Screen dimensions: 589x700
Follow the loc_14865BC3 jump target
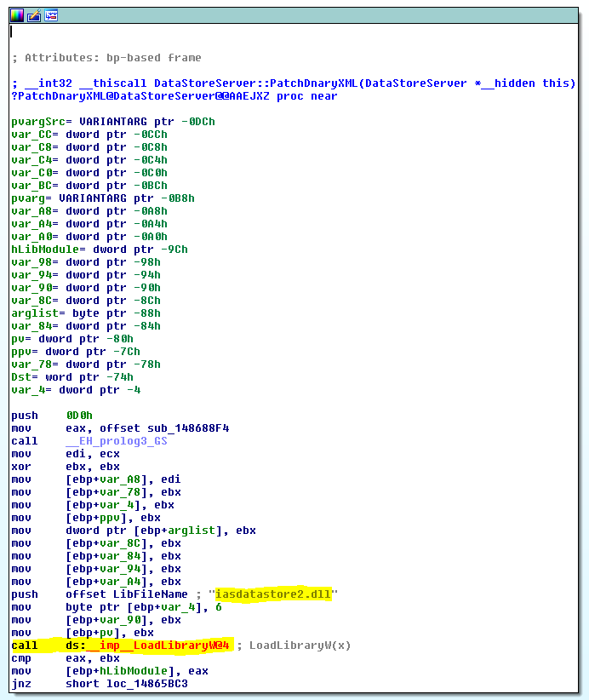[147, 685]
